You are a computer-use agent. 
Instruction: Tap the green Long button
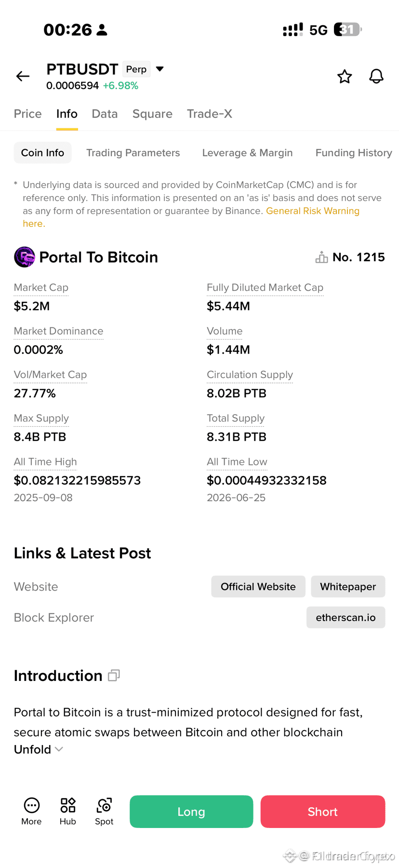(191, 812)
